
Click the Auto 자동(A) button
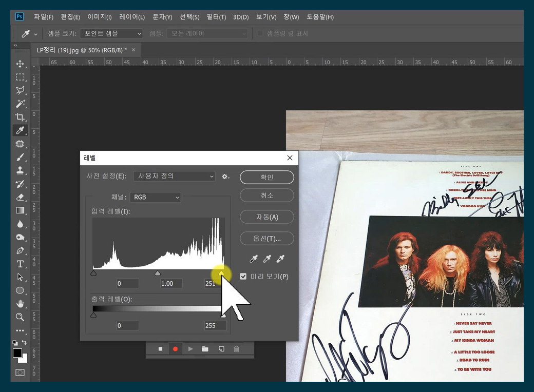point(267,217)
